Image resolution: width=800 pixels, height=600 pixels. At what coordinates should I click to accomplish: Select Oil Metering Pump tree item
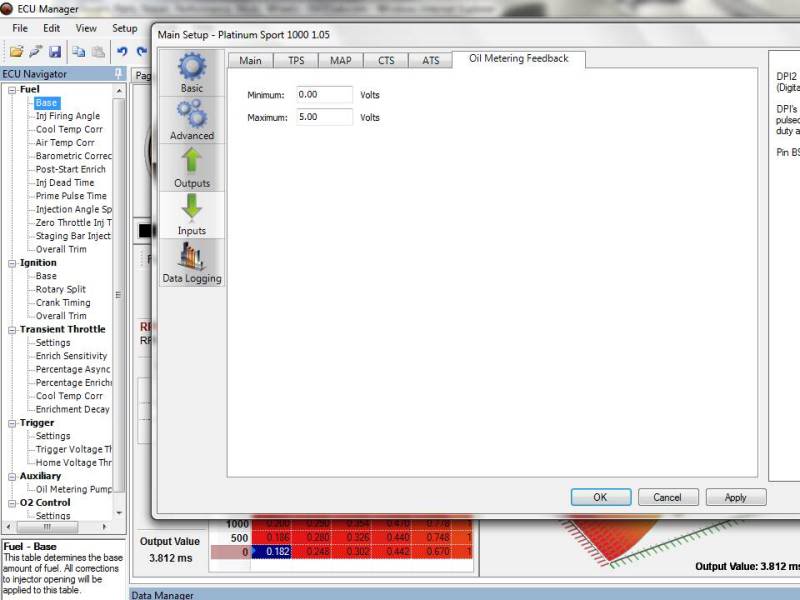pos(73,489)
